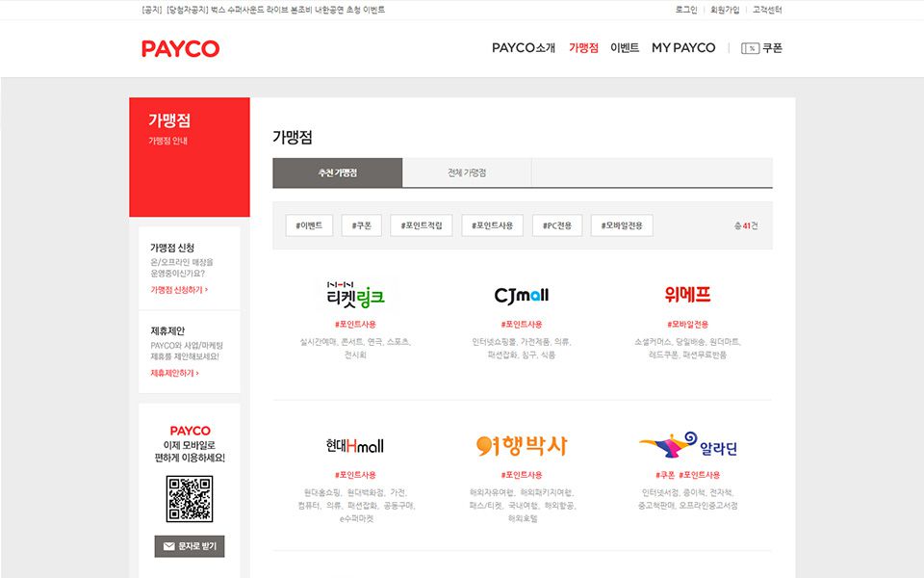924x578 pixels.
Task: Click the PAYCO logo in header
Action: tap(180, 49)
